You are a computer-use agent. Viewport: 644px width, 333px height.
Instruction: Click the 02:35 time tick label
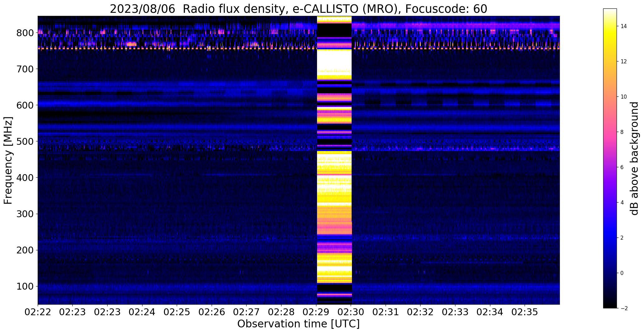click(x=525, y=312)
